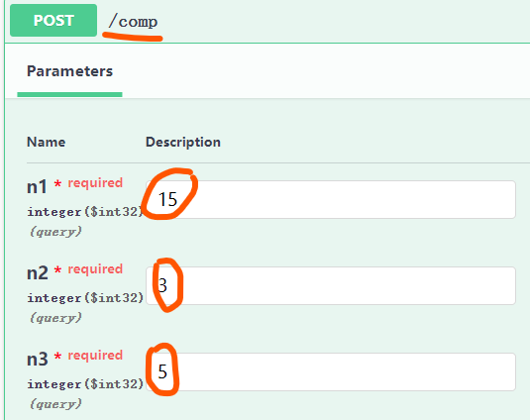Click the (query) label under n3
530x420 pixels.
click(55, 404)
